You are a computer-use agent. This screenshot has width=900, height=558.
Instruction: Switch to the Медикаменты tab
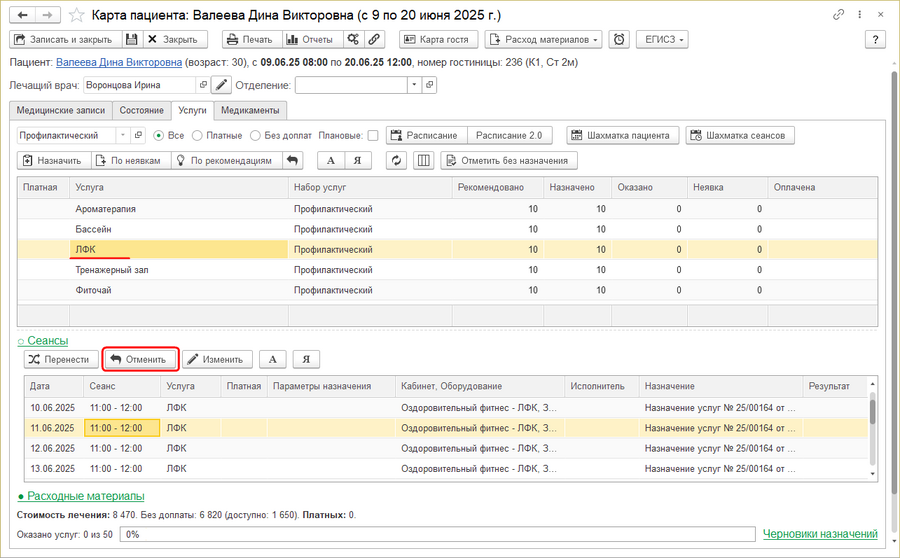250,110
